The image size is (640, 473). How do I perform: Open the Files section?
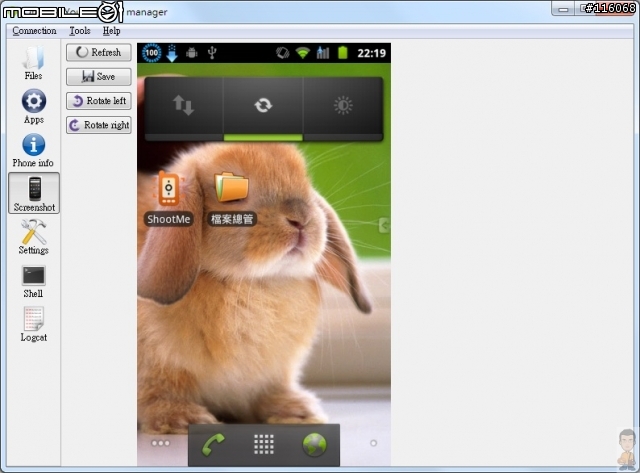point(33,63)
